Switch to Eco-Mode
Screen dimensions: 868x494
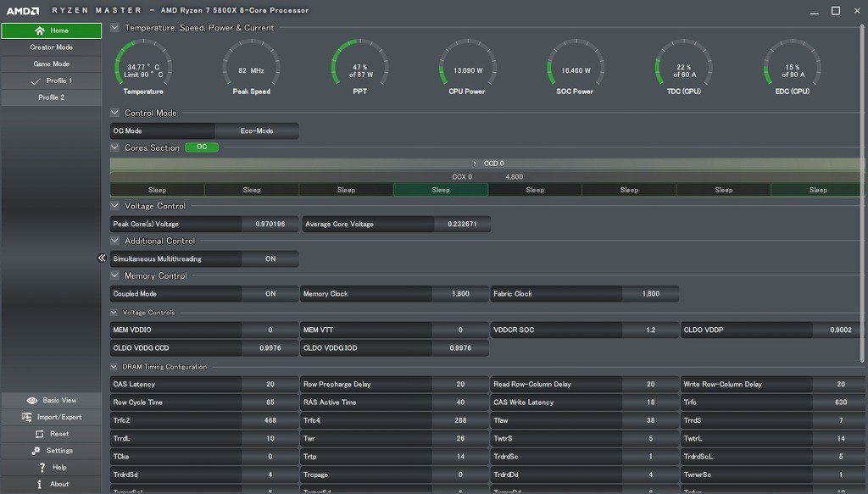click(x=257, y=131)
